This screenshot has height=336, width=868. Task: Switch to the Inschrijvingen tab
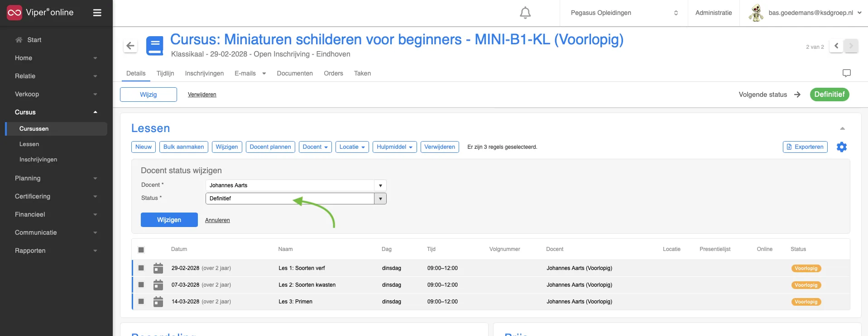[x=204, y=73]
